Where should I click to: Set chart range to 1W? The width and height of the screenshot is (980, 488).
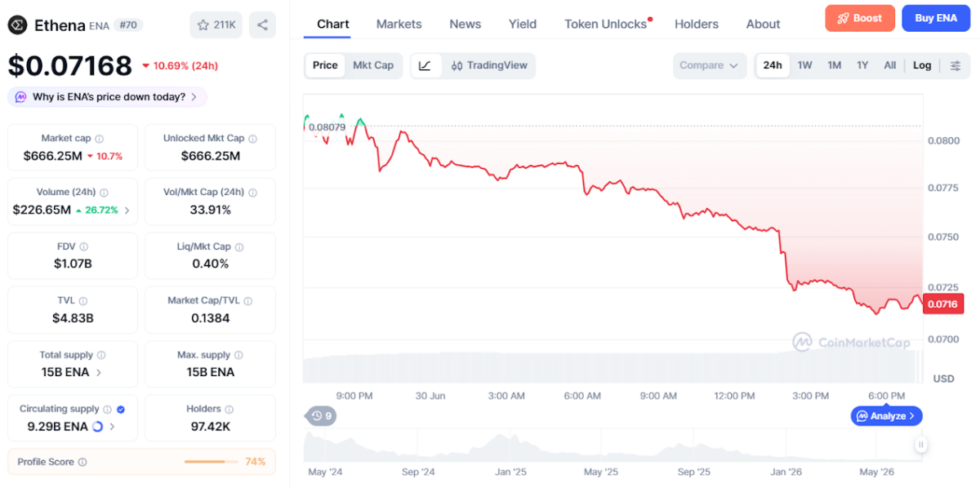(x=804, y=65)
